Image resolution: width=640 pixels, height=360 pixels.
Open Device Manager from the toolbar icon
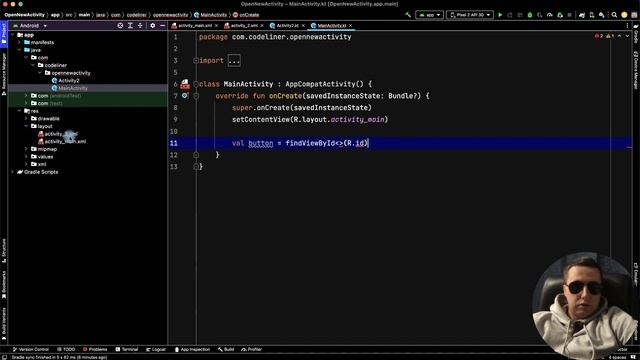[x=592, y=15]
